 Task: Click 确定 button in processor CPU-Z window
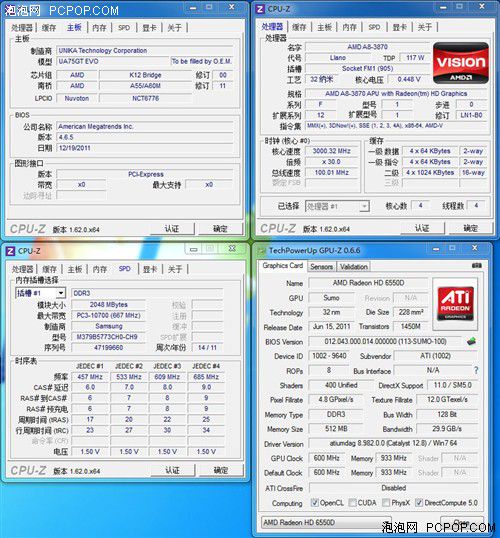coord(470,228)
